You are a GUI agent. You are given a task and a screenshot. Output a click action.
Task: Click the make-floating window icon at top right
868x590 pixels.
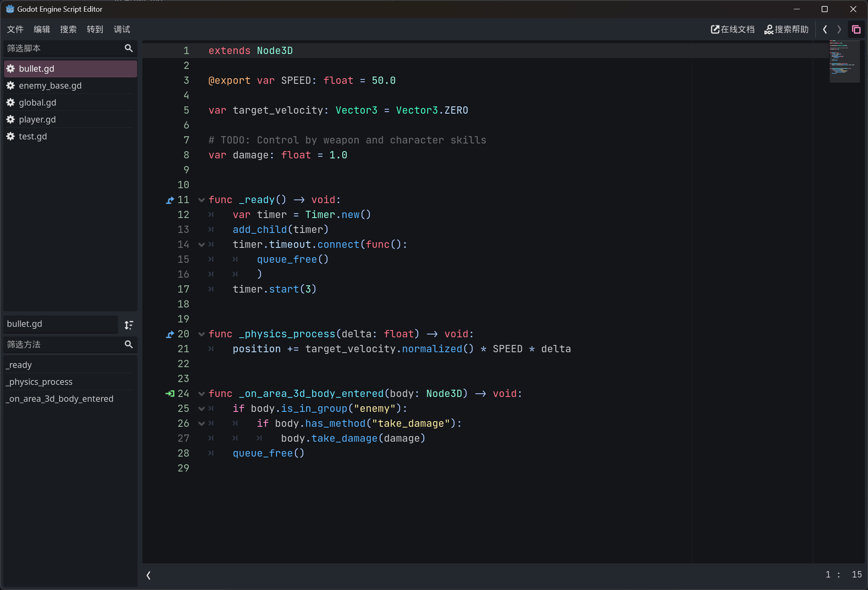857,29
